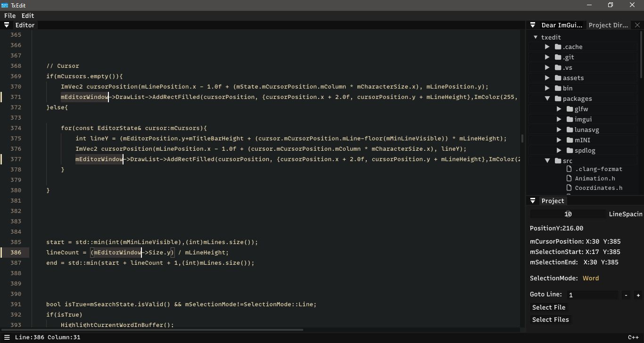The width and height of the screenshot is (644, 343).
Task: Click the assets folder icon
Action: (558, 78)
